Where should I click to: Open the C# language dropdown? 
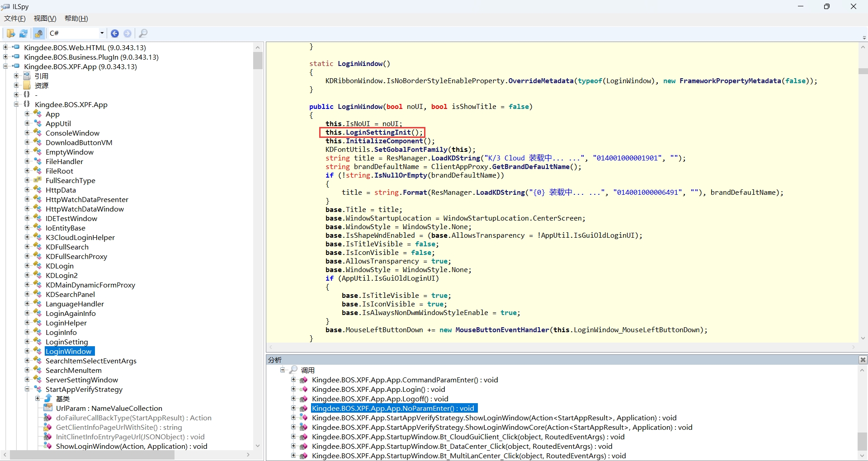coord(102,33)
